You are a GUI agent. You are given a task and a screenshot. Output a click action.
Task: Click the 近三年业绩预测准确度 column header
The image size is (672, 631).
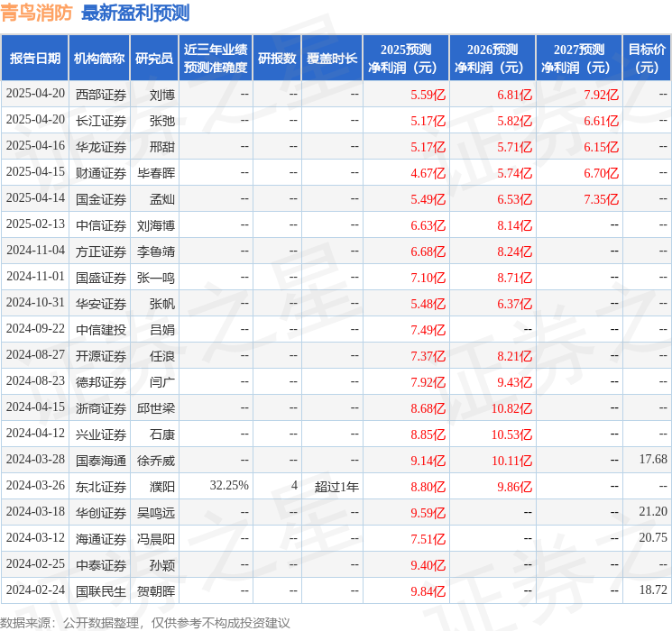[x=216, y=59]
